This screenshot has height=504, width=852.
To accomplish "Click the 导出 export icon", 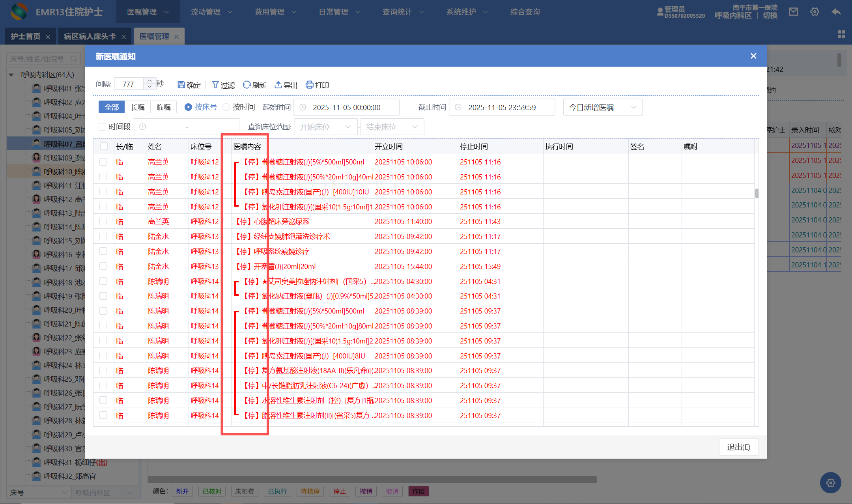I will pyautogui.click(x=278, y=85).
